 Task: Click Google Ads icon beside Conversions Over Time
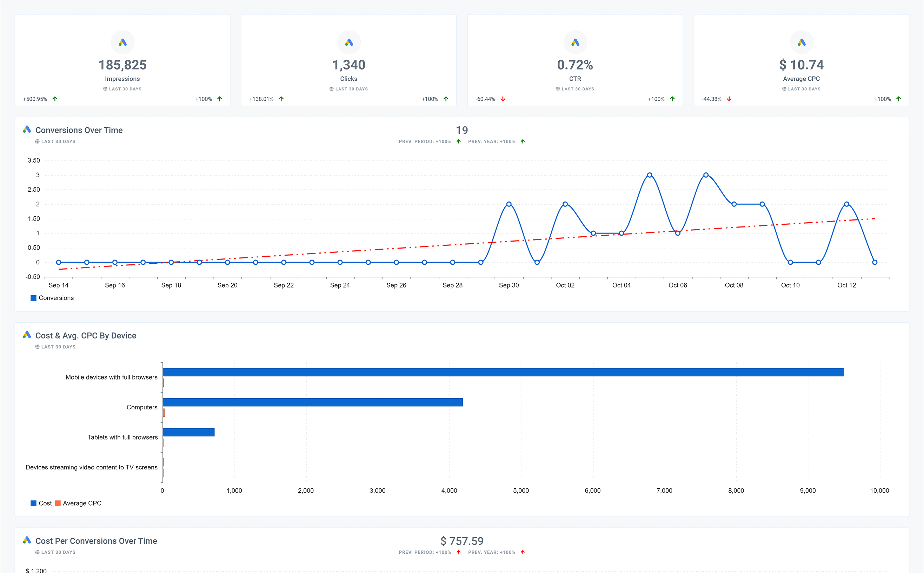click(x=27, y=130)
